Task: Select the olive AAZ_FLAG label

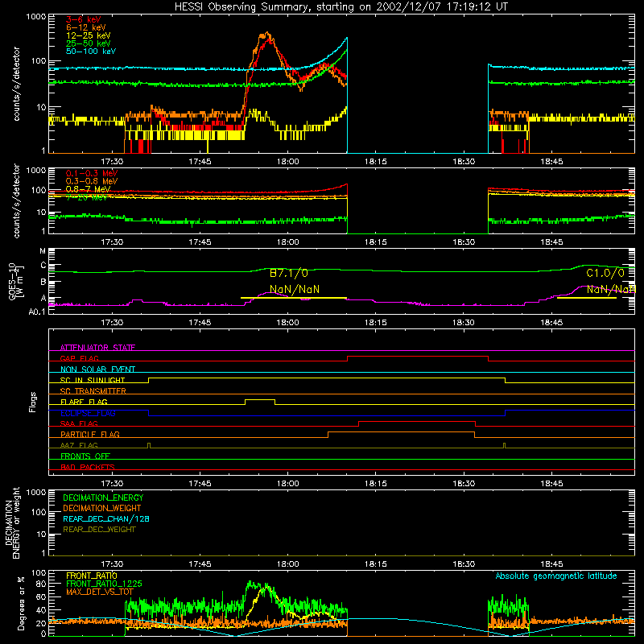Action: point(79,445)
